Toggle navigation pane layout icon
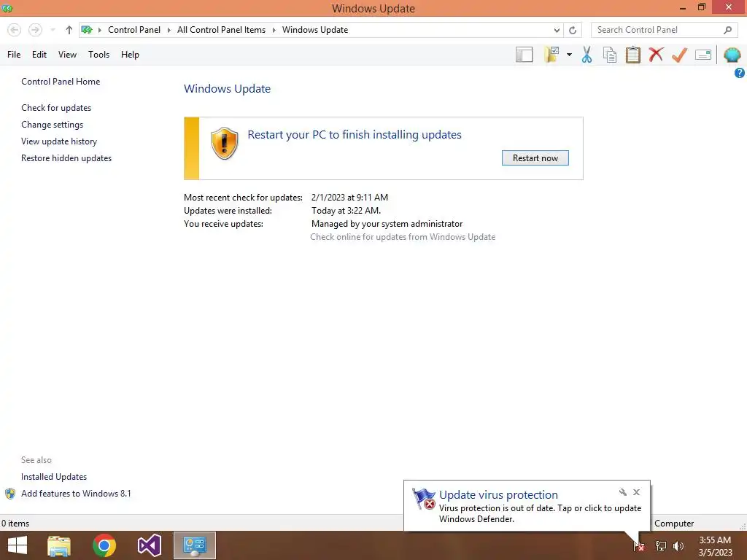747x560 pixels. 524,55
